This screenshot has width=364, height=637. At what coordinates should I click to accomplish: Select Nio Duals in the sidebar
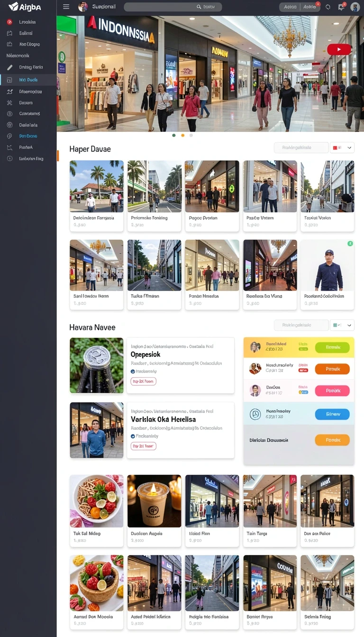pos(28,80)
